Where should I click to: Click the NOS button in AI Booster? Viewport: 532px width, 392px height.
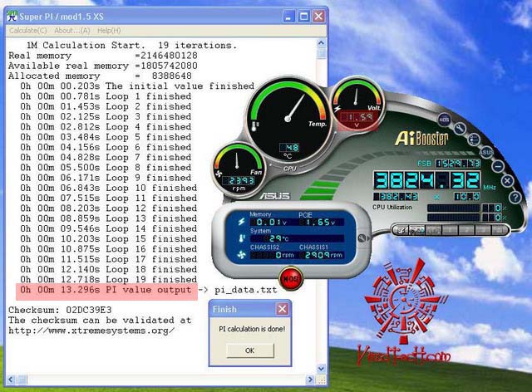444,120
